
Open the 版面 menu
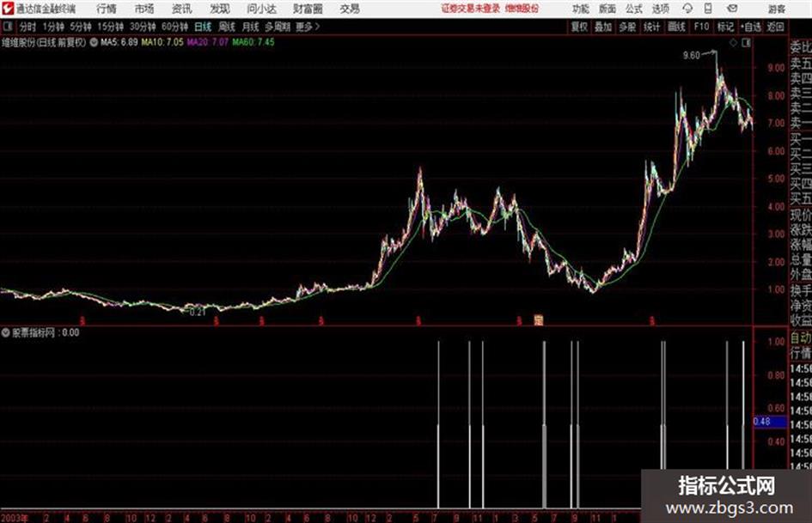tap(607, 9)
